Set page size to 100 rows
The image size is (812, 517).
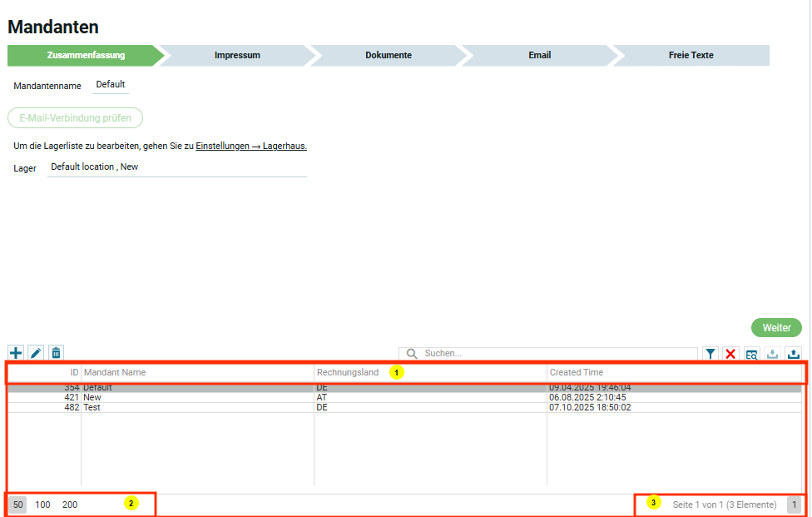pyautogui.click(x=42, y=505)
